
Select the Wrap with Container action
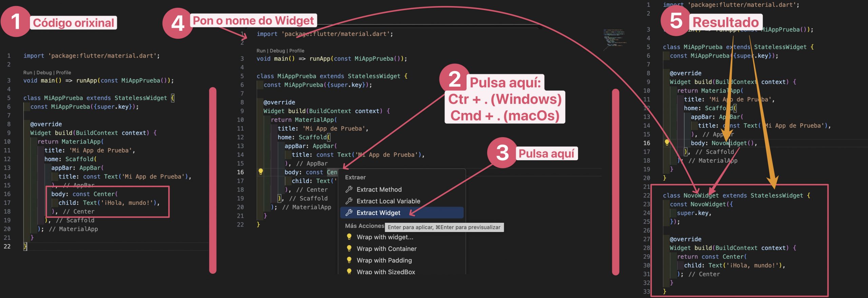(386, 249)
